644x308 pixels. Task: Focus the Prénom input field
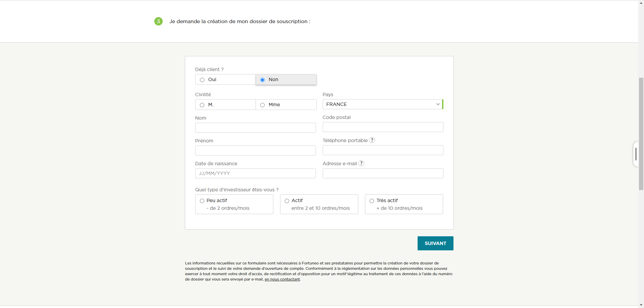click(256, 150)
